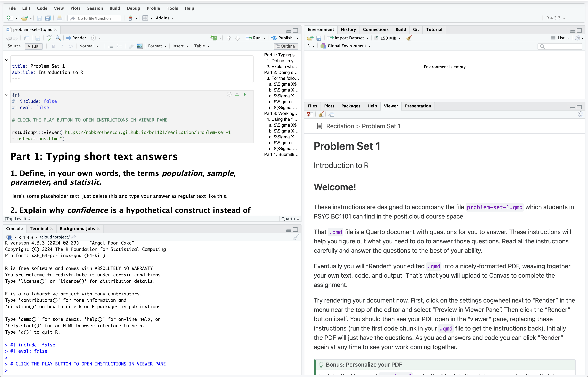Clear environment objects with the broom icon
Image resolution: width=588 pixels, height=377 pixels.
click(x=409, y=38)
